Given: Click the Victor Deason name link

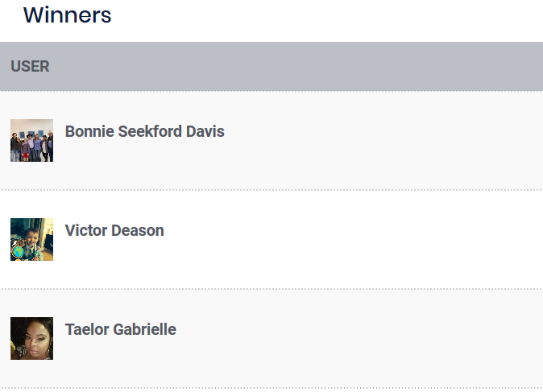Looking at the screenshot, I should pyautogui.click(x=114, y=230).
